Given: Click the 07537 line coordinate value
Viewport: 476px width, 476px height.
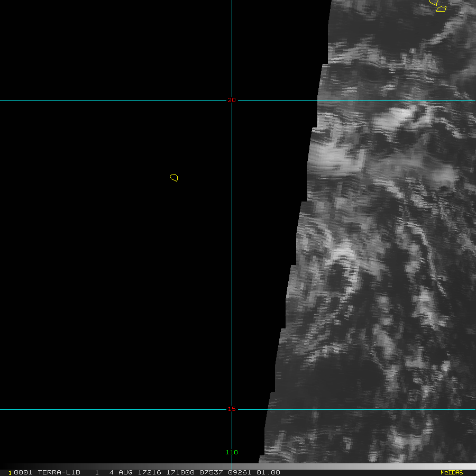Looking at the screenshot, I should pyautogui.click(x=211, y=472).
